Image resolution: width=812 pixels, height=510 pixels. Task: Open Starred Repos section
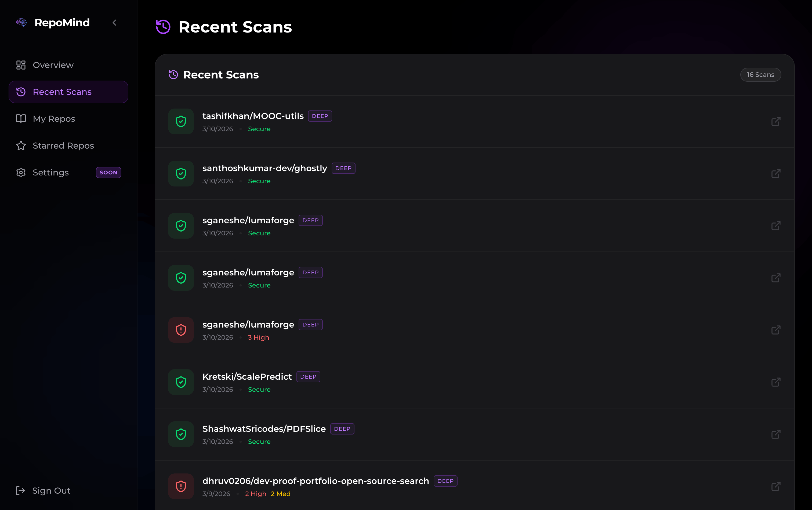click(63, 146)
